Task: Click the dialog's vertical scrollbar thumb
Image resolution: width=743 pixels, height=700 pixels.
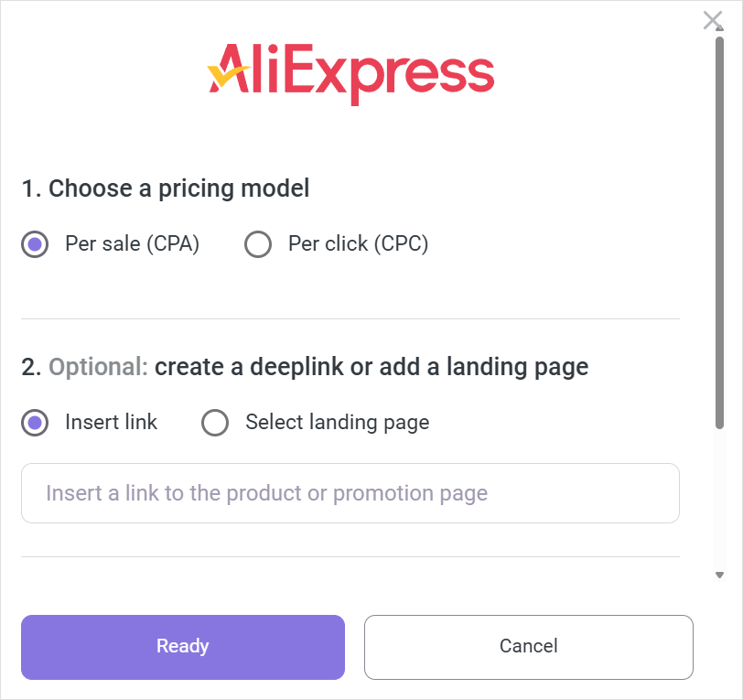Action: point(720,229)
